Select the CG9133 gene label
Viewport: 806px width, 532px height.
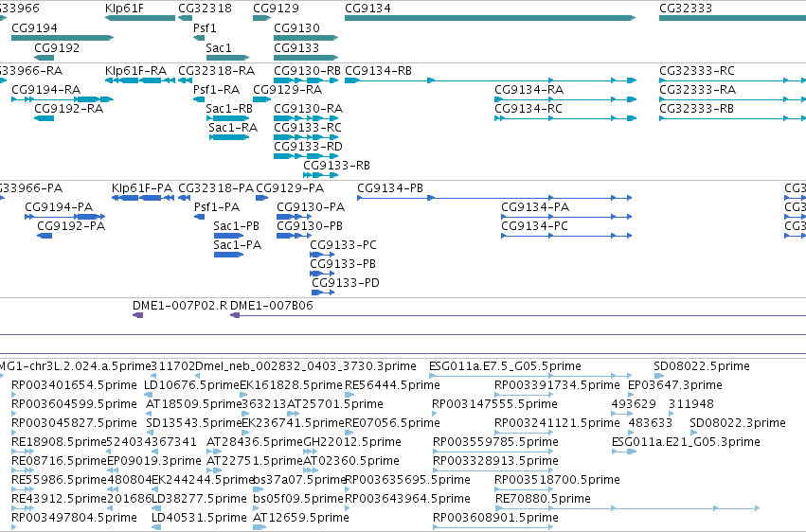(x=296, y=47)
